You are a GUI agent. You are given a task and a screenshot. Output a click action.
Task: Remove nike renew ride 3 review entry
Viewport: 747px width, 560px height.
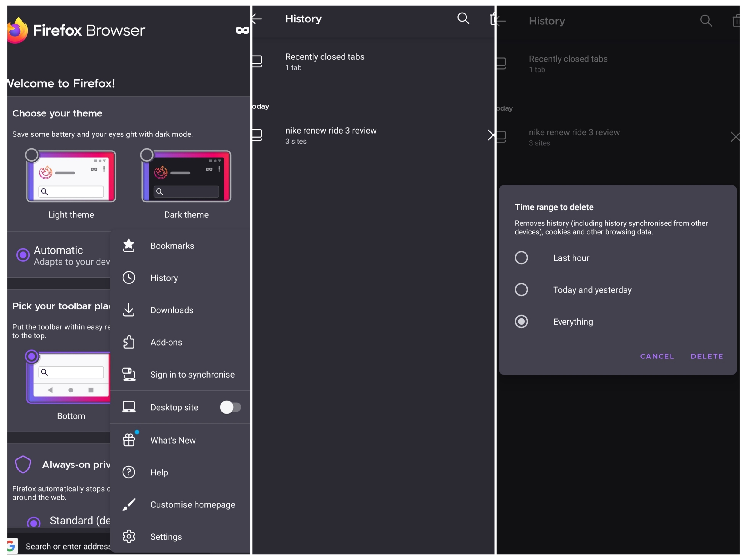491,135
